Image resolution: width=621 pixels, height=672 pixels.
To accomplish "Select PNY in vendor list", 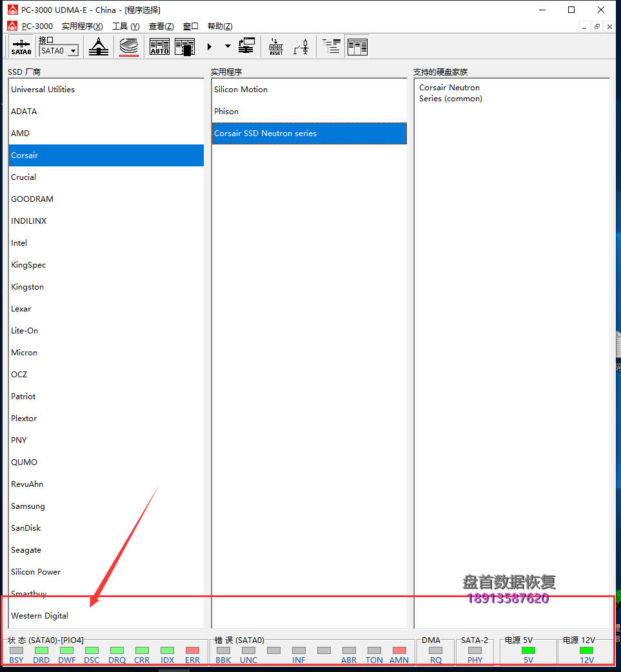I will [106, 440].
